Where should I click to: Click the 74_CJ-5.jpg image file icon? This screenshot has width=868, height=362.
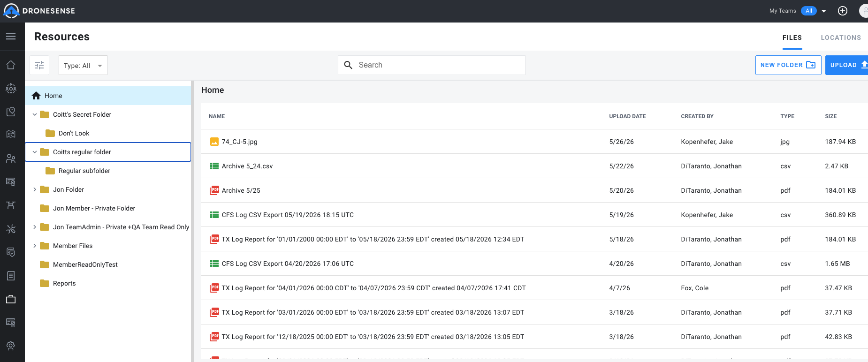(x=214, y=142)
